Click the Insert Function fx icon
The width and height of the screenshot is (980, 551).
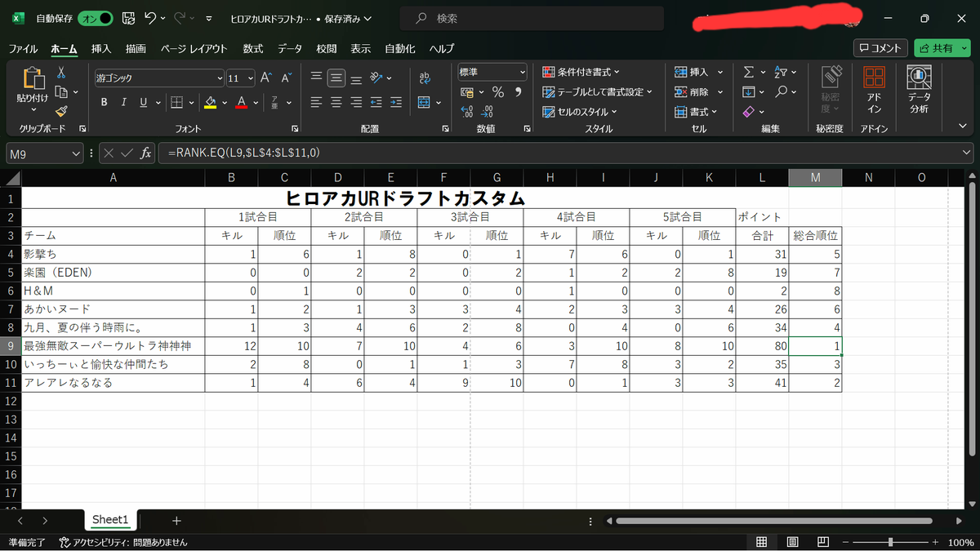pos(145,153)
